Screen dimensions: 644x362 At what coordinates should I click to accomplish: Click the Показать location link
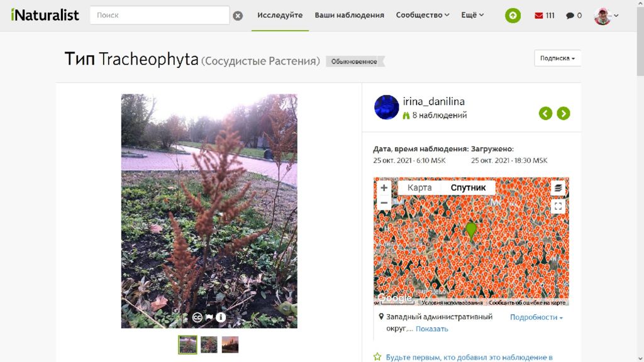[x=431, y=329]
